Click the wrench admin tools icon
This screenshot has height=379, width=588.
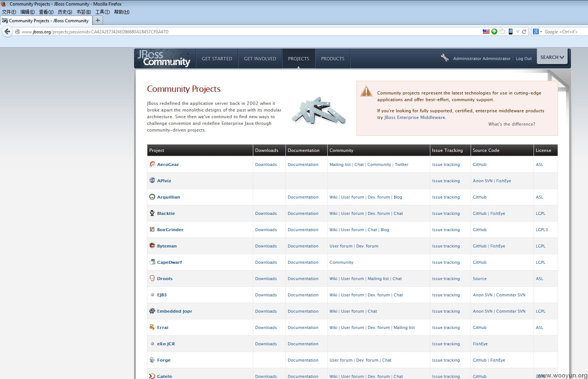click(445, 57)
